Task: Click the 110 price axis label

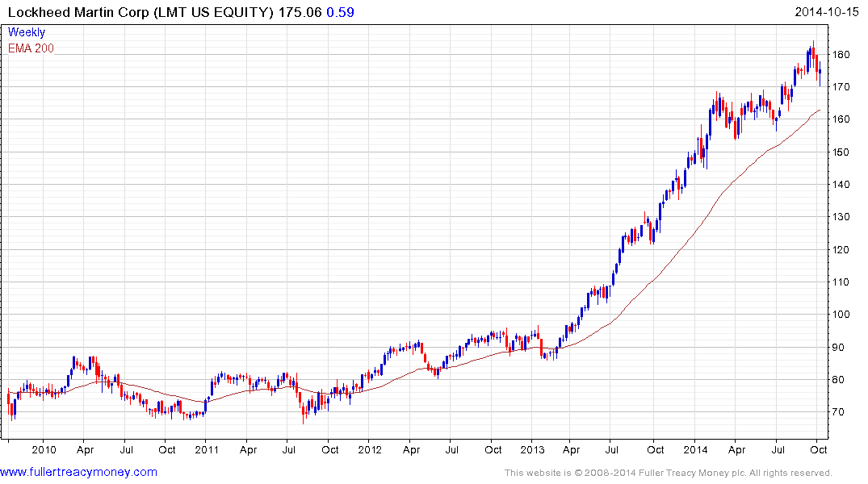Action: click(x=841, y=282)
